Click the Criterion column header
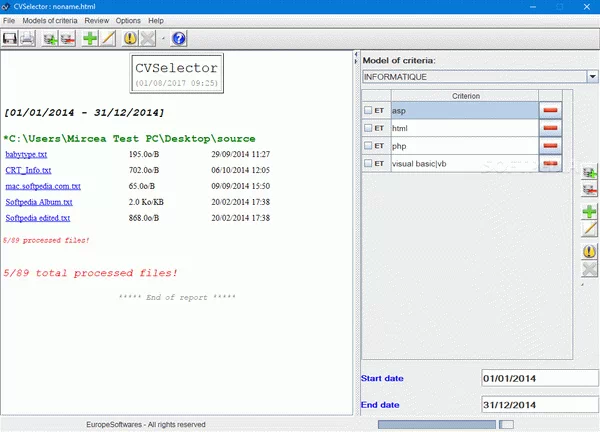 (465, 96)
